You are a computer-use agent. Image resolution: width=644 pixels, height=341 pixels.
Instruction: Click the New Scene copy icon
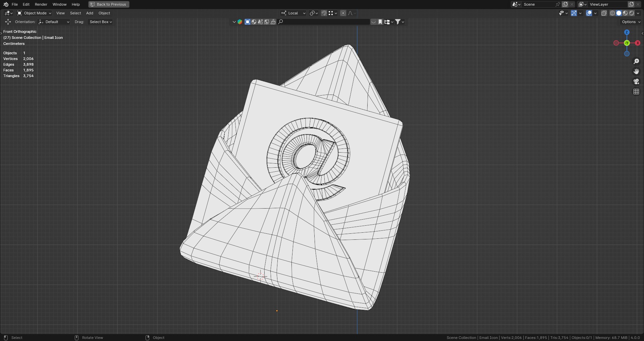[x=565, y=4]
